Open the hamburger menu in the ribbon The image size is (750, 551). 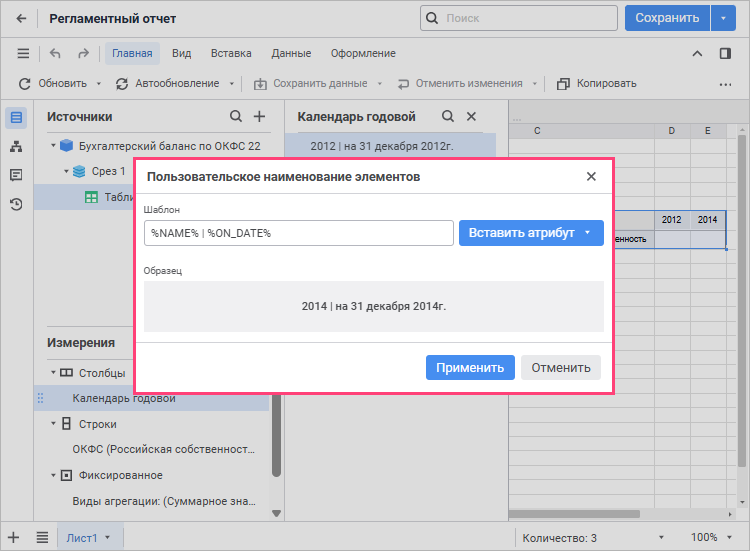[23, 53]
